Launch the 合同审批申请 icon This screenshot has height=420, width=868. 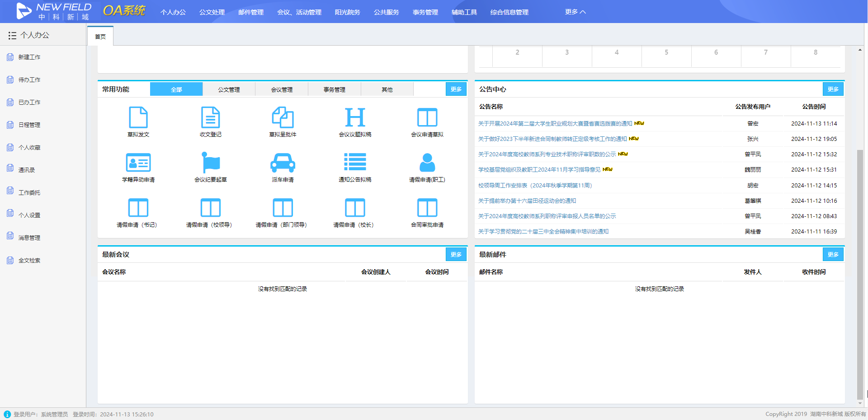pyautogui.click(x=427, y=208)
